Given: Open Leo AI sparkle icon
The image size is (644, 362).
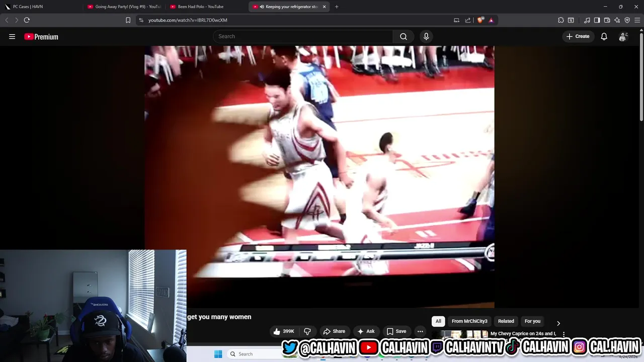Looking at the screenshot, I should (617, 20).
